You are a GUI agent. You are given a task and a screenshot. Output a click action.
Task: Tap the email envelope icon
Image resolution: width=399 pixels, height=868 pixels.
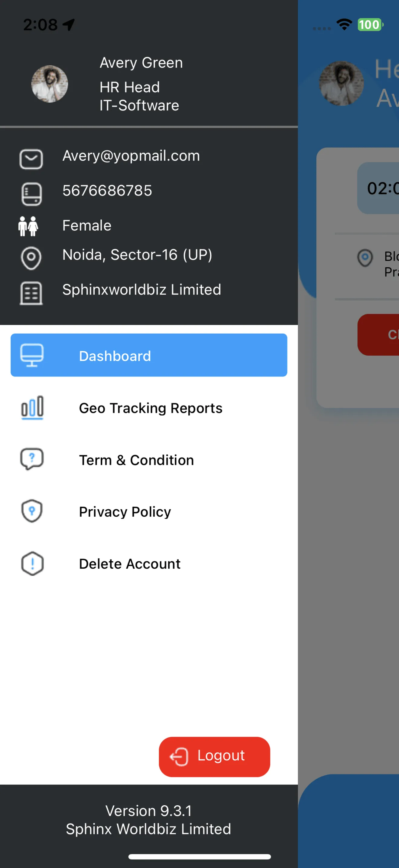click(x=31, y=159)
